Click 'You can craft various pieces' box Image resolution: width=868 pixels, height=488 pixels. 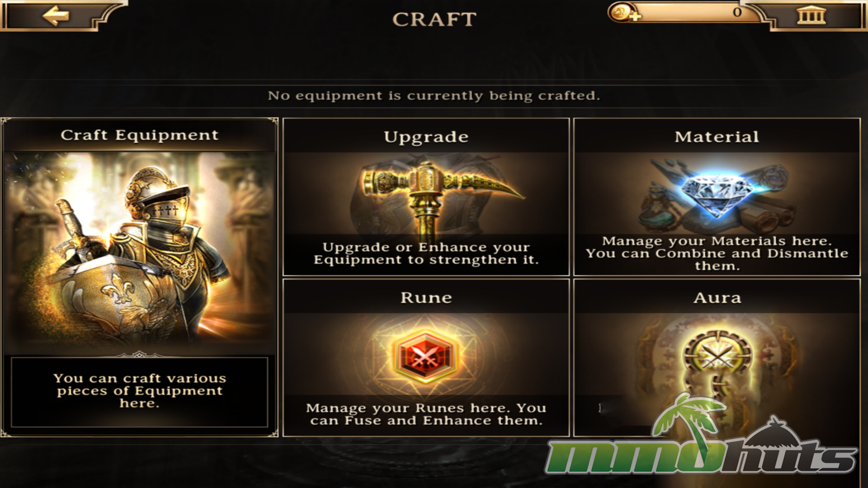click(139, 392)
